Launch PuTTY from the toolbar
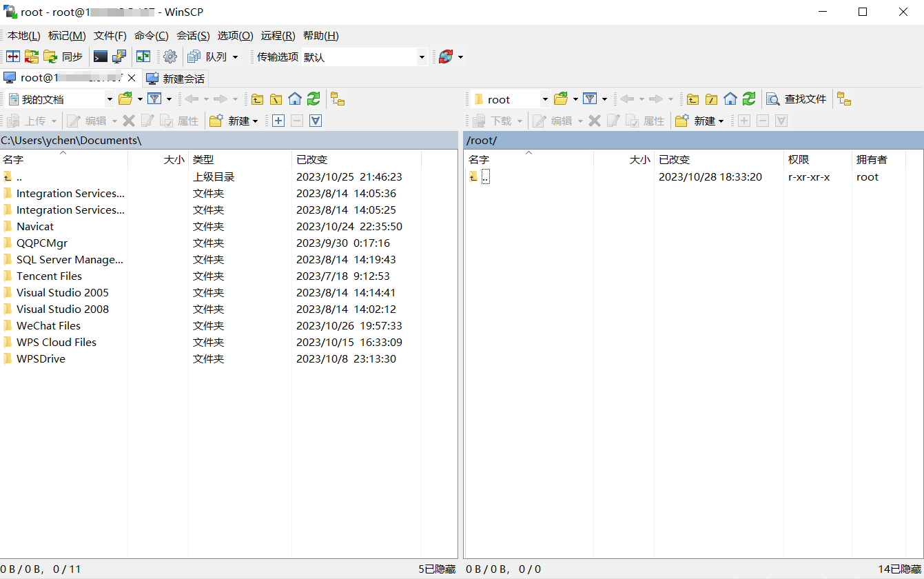 119,57
